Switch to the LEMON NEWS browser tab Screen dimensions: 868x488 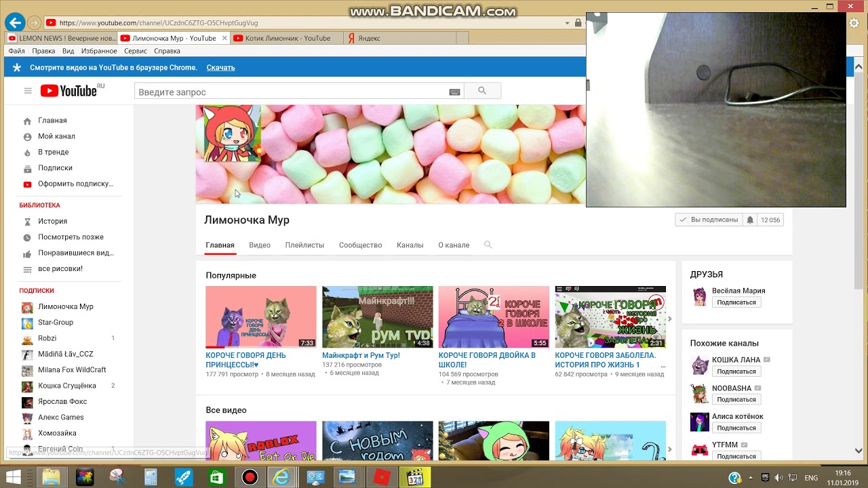click(61, 38)
